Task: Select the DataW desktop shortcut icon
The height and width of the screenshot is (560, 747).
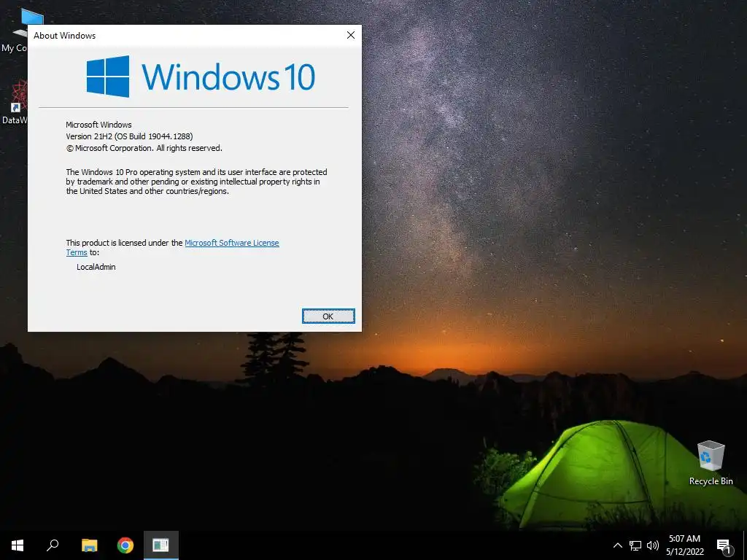Action: (15, 102)
